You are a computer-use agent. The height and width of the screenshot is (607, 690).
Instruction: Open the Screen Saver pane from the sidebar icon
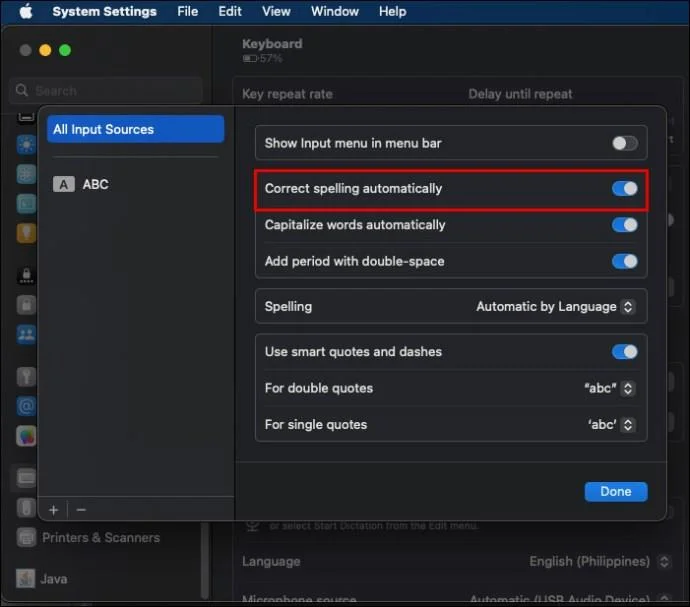pyautogui.click(x=26, y=203)
